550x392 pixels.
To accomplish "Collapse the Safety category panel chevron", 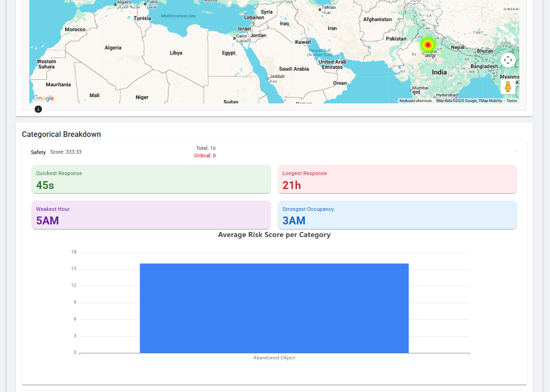I will (x=516, y=152).
